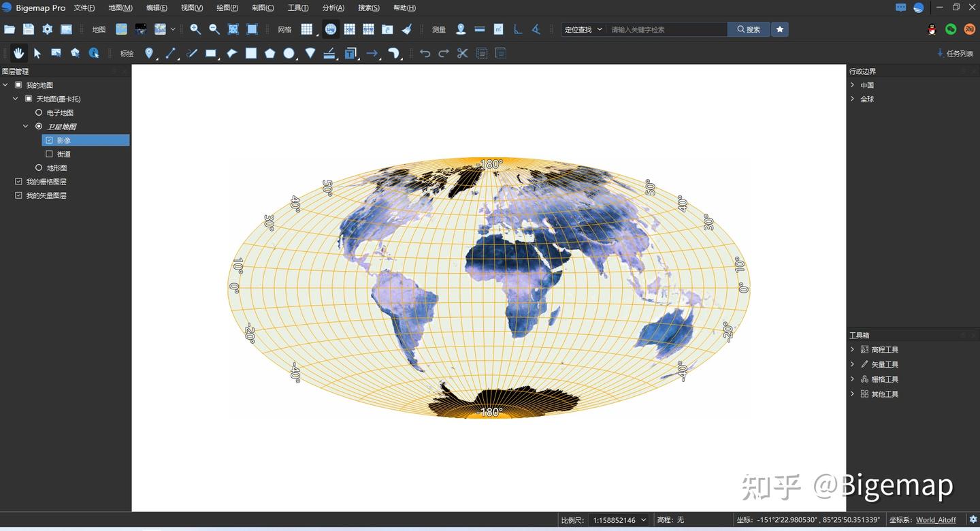Click the globe graticule grid icon

tap(331, 29)
